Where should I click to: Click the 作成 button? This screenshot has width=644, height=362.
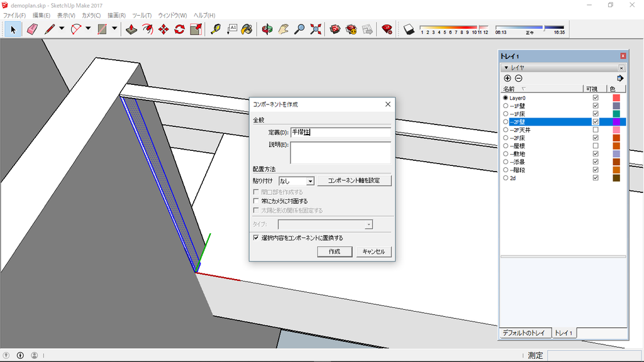pyautogui.click(x=335, y=251)
